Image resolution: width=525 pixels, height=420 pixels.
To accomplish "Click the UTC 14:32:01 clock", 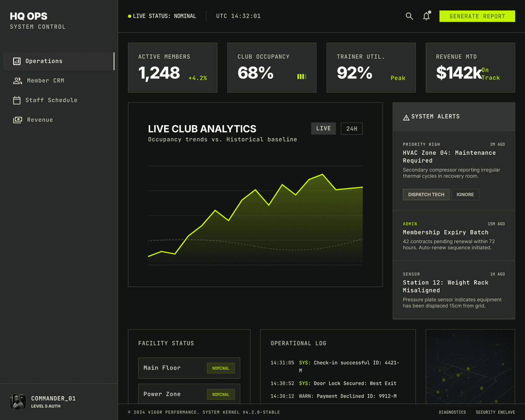I will point(238,16).
